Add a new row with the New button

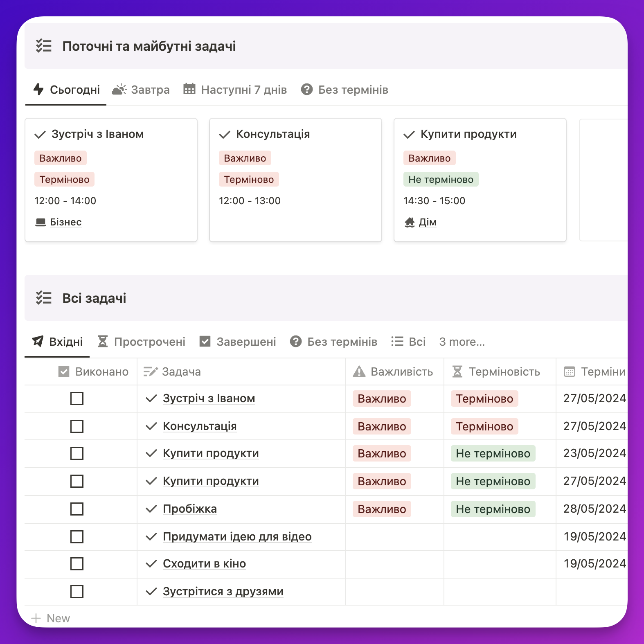(51, 618)
